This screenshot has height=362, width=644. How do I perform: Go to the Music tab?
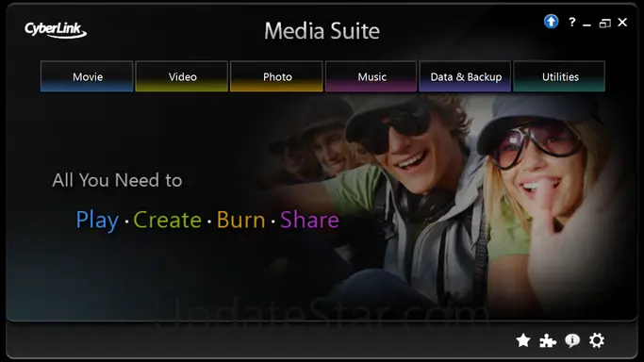pyautogui.click(x=371, y=76)
